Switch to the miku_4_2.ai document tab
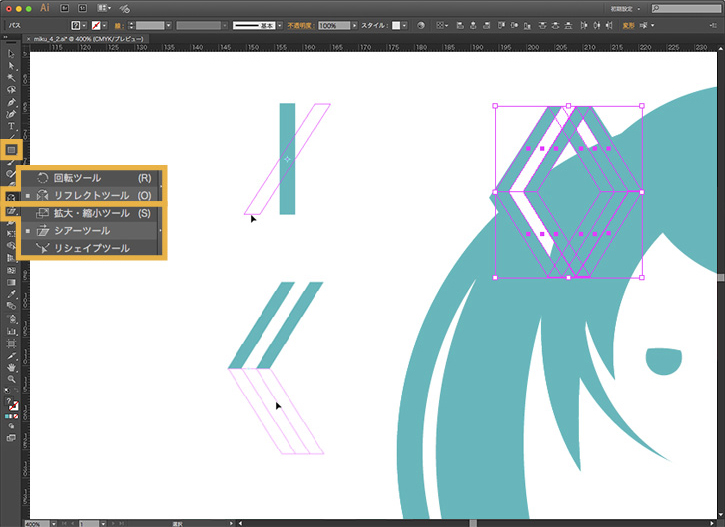 pos(87,39)
